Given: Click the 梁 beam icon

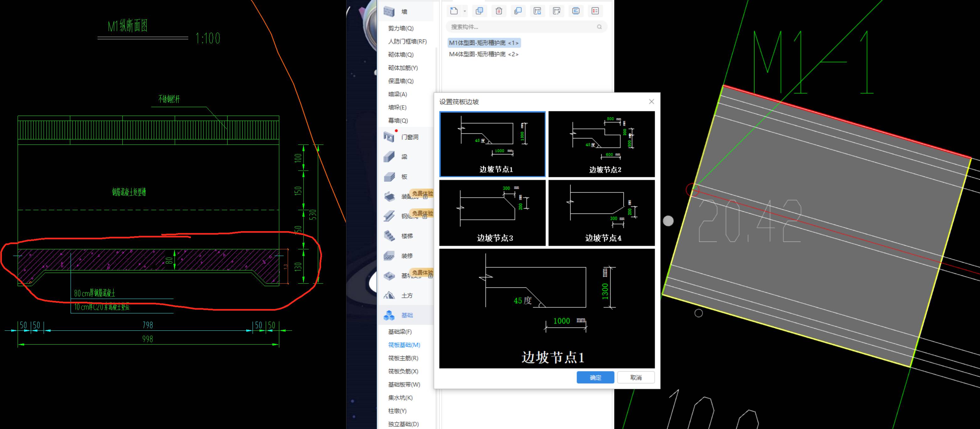Looking at the screenshot, I should (389, 156).
